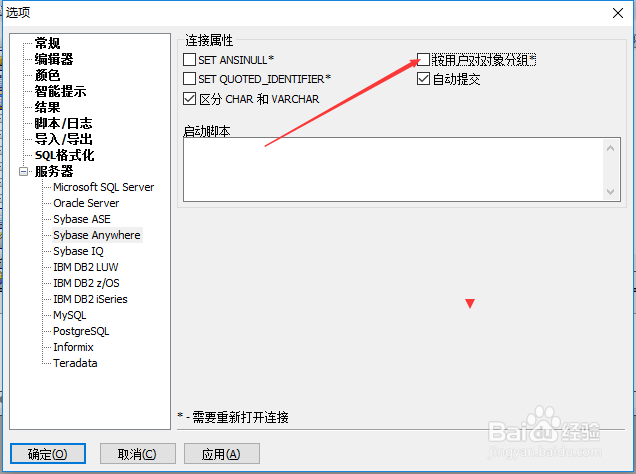Choose Microsoft SQL Server entry

click(104, 187)
